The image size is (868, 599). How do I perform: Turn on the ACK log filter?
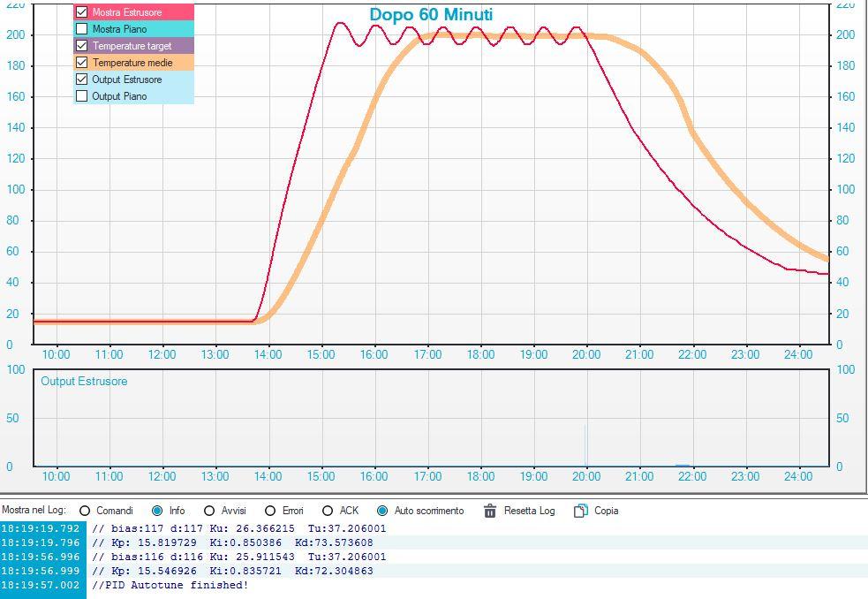[328, 511]
